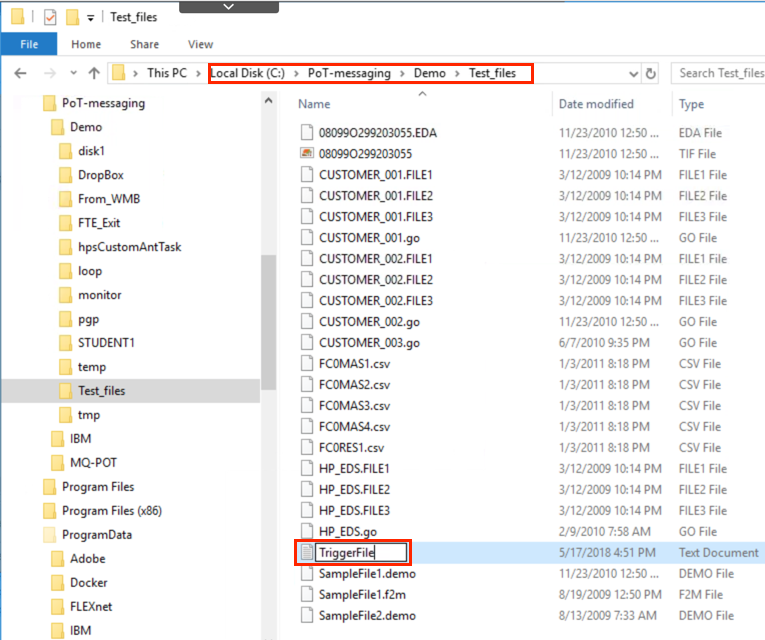Refresh the Test_files folder view
Viewport: 765px width, 640px height.
coord(651,74)
